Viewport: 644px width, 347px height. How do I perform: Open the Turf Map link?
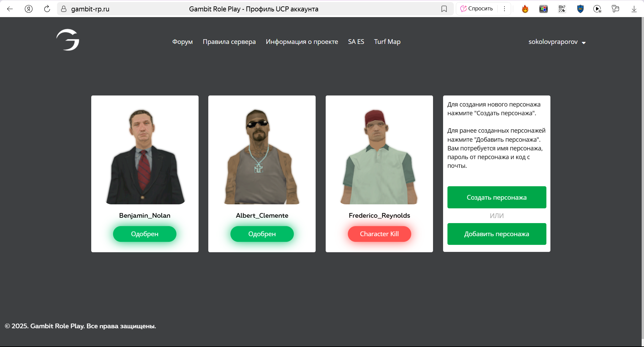387,42
